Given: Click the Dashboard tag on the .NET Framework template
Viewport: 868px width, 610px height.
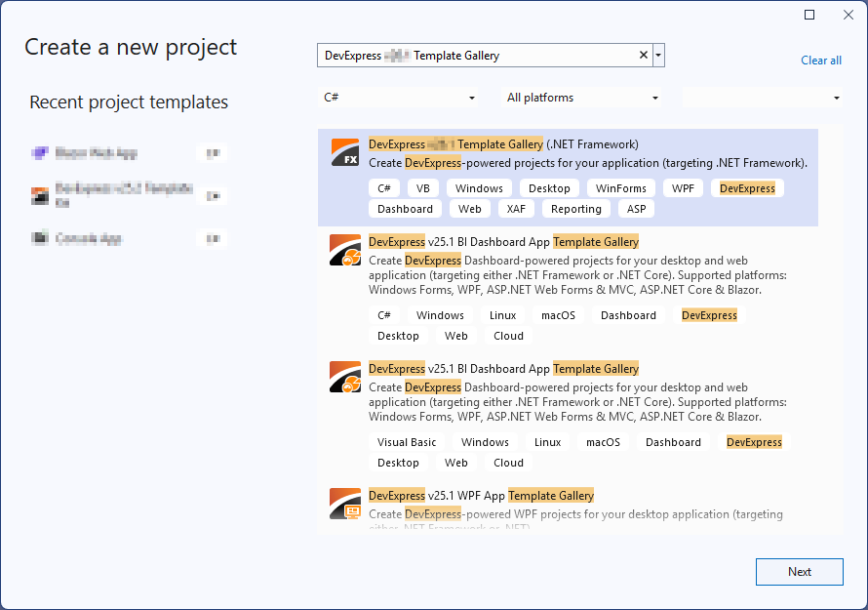Looking at the screenshot, I should 405,209.
